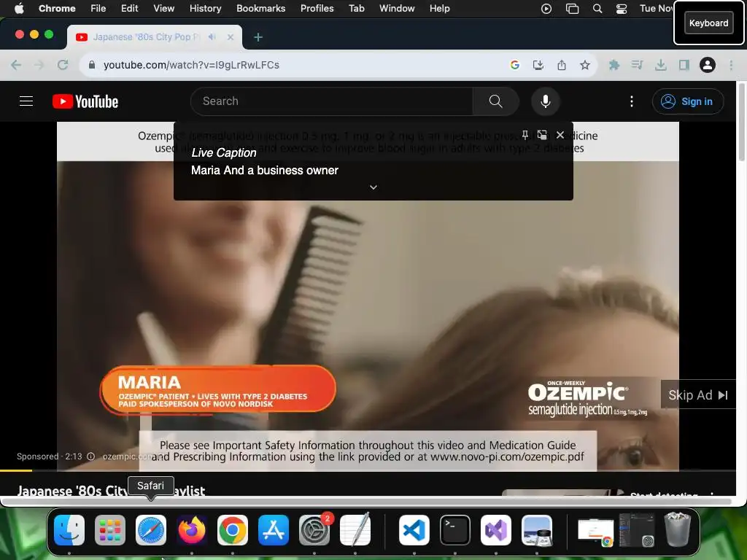Open YouTube settings three-dot menu
This screenshot has height=560, width=747.
(x=632, y=101)
